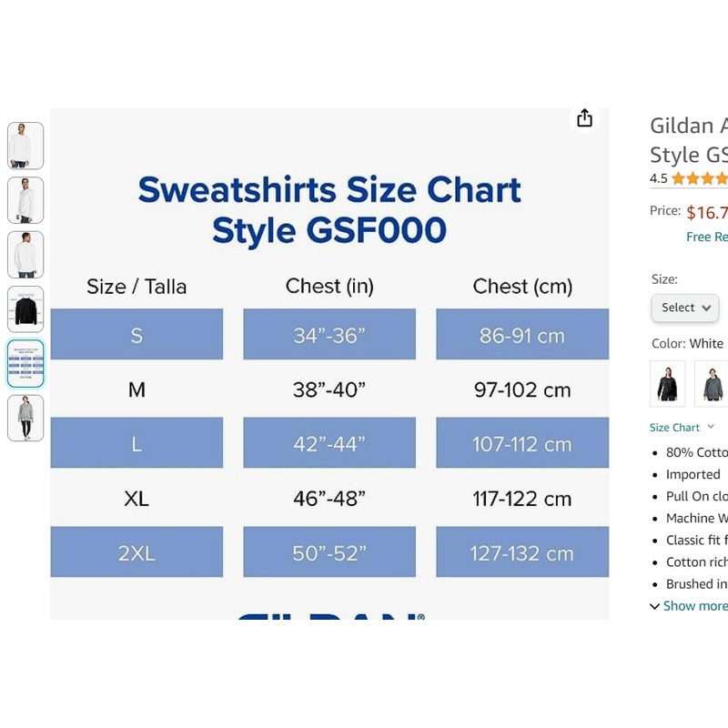This screenshot has height=728, width=728.
Task: Open the Size Select dropdown
Action: pos(684,308)
